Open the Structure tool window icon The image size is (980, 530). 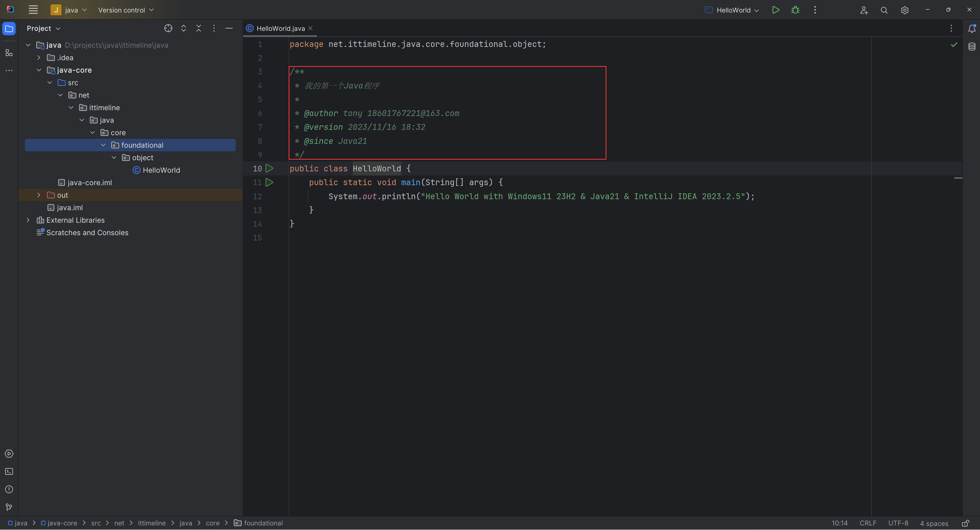(9, 53)
